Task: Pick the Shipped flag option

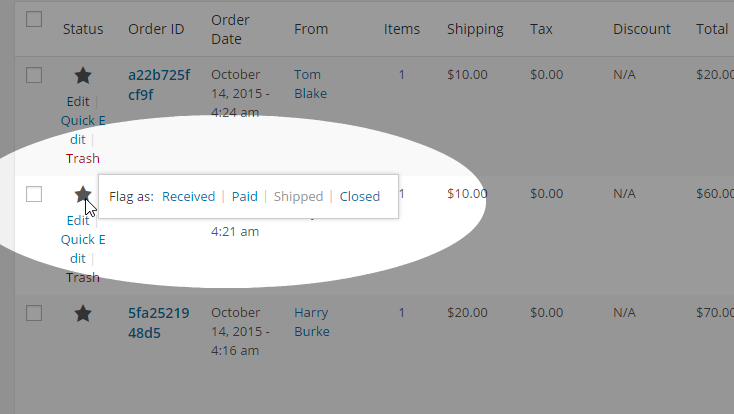Action: tap(298, 196)
